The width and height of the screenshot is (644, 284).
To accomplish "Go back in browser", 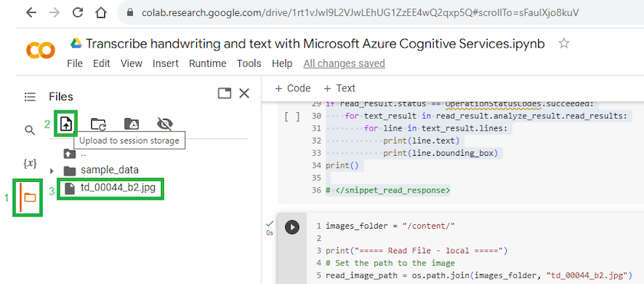I will 31,12.
